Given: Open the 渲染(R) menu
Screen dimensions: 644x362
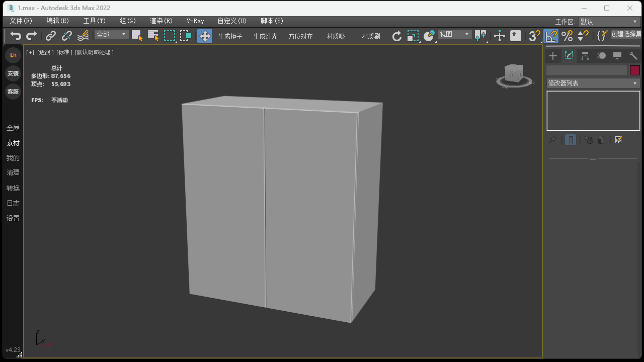Looking at the screenshot, I should pos(161,21).
